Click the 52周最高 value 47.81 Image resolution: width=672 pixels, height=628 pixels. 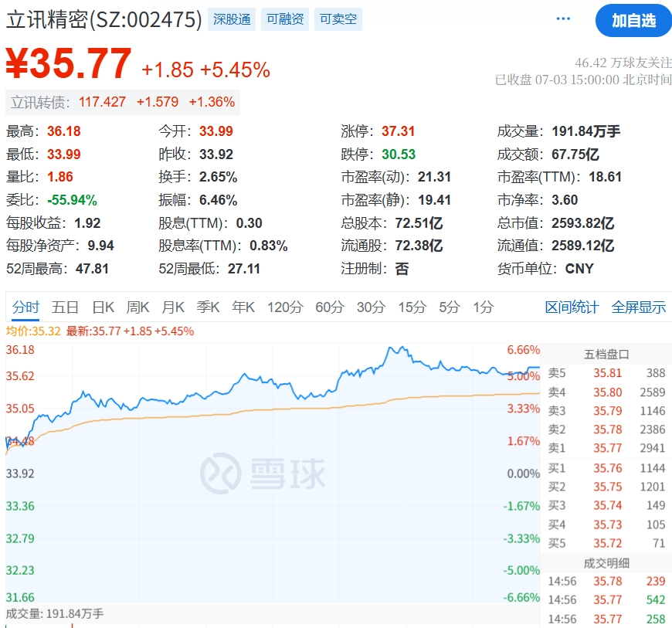pyautogui.click(x=92, y=270)
